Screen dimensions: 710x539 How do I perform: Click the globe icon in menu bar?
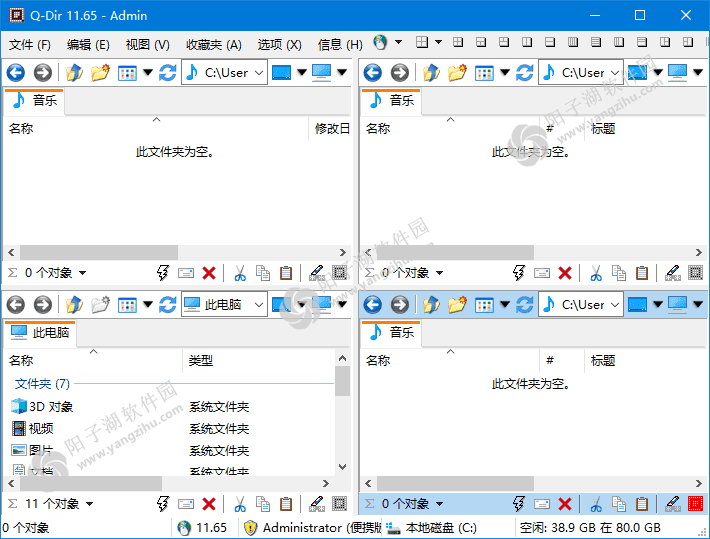click(x=380, y=43)
